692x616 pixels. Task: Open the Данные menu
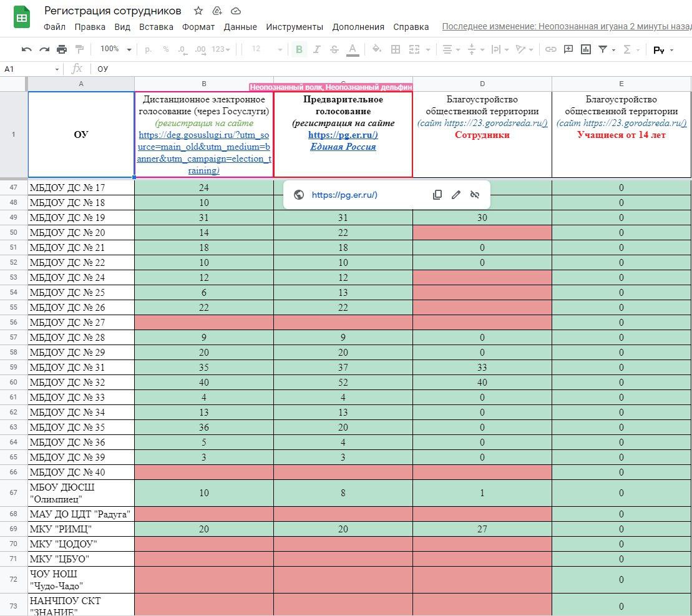[x=240, y=27]
